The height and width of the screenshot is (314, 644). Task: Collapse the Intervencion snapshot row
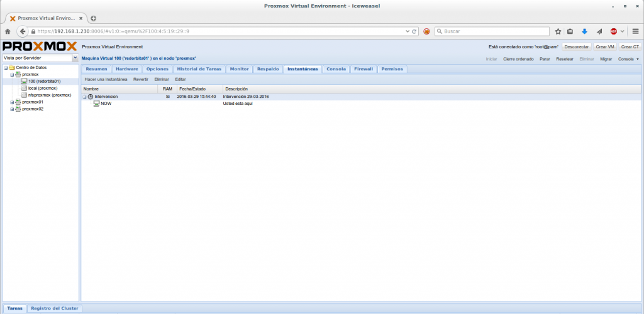click(x=85, y=97)
